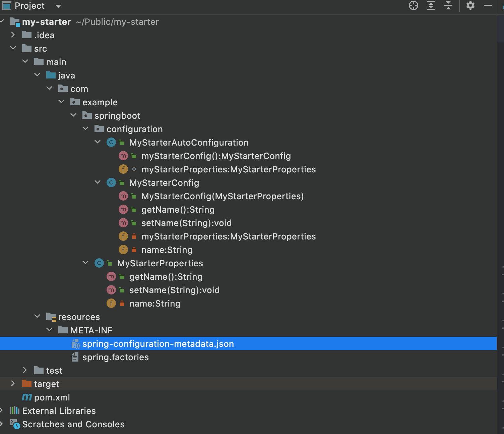Viewport: 504px width, 434px height.
Task: Click the orange target folder icon
Action: [x=27, y=384]
